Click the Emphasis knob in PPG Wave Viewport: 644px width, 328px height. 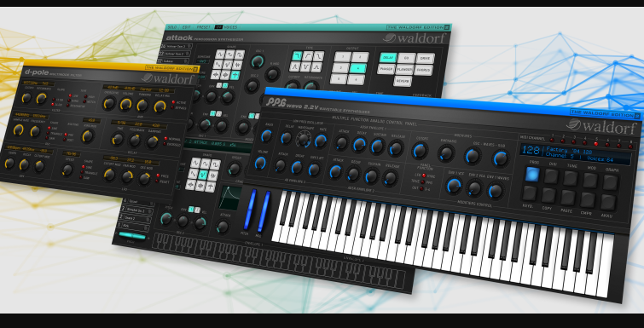click(x=445, y=153)
